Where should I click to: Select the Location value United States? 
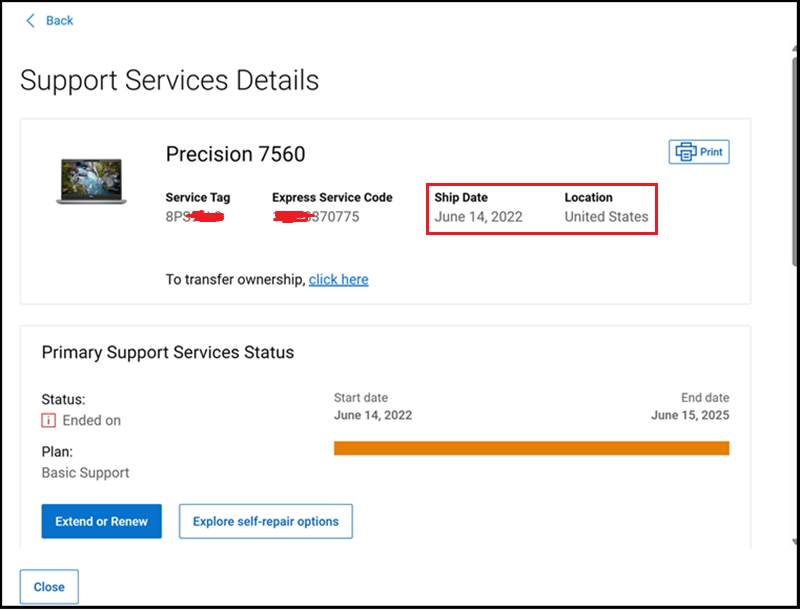click(x=606, y=217)
